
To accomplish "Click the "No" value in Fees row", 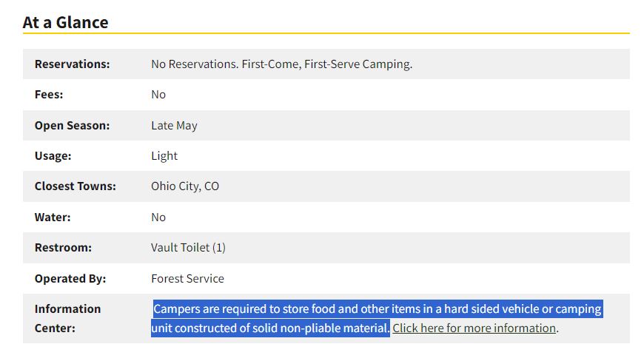I will pos(158,95).
